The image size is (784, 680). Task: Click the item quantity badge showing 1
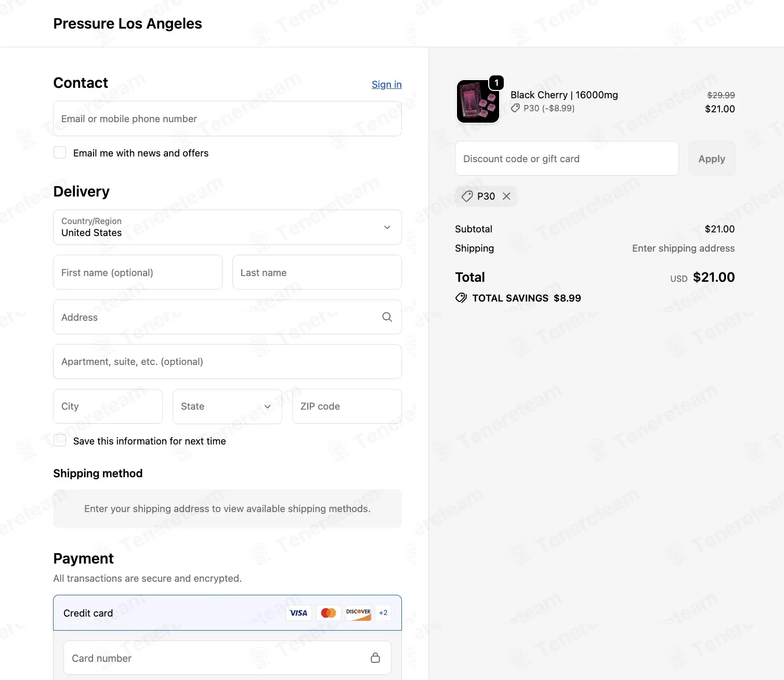[496, 83]
